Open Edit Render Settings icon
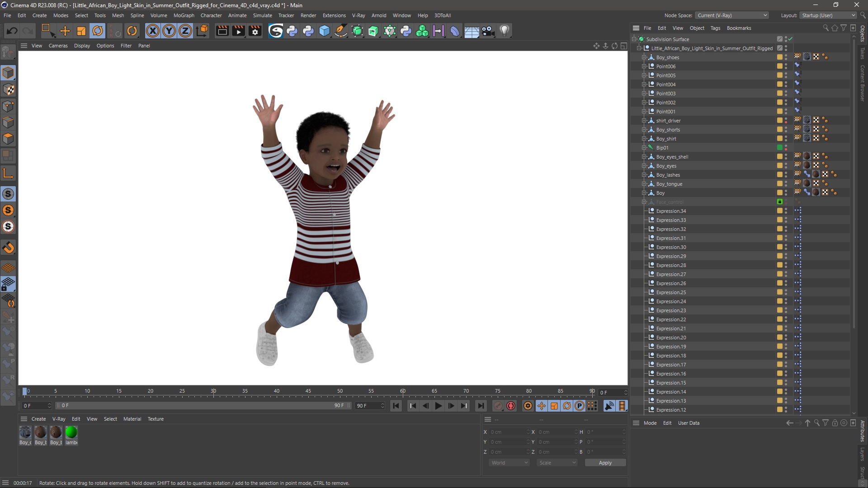 [255, 31]
